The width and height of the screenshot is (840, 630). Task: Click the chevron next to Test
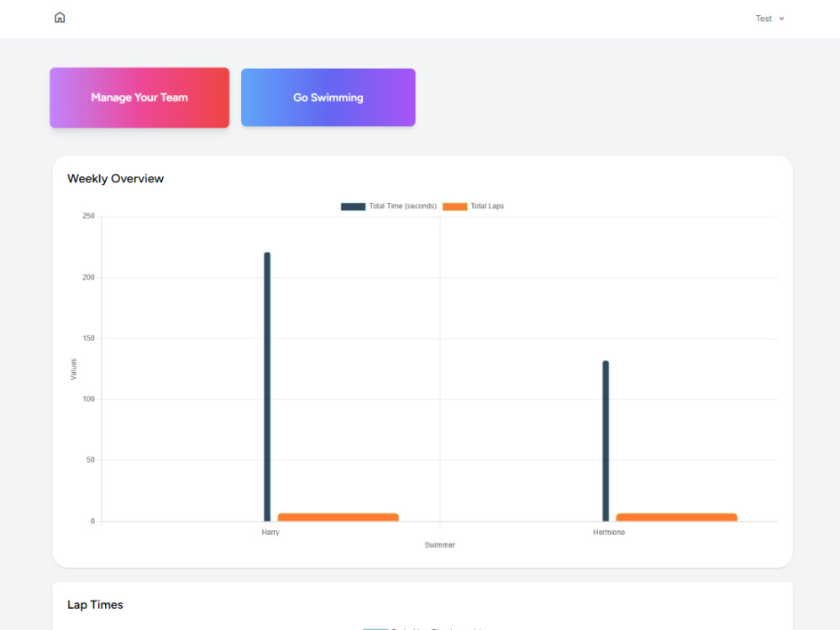[x=781, y=18]
